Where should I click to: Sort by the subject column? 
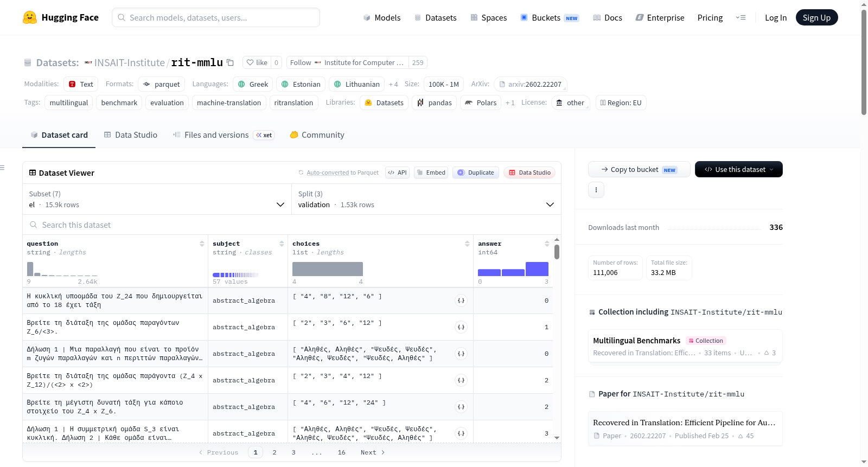click(x=282, y=244)
